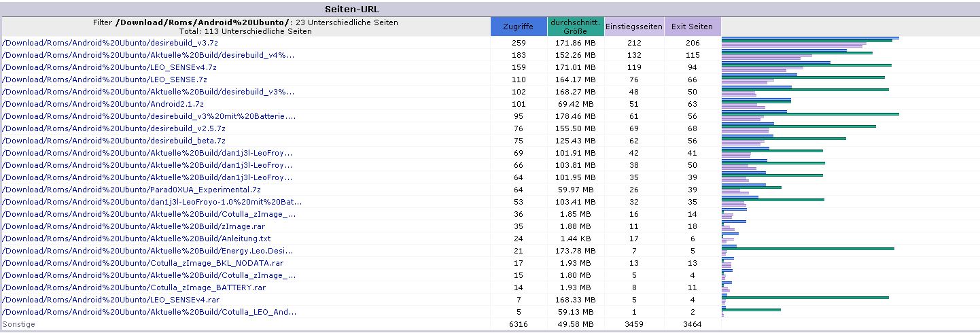This screenshot has height=333, width=980.
Task: Click the bar chart for desirebuild_v3.7z
Action: pyautogui.click(x=810, y=43)
